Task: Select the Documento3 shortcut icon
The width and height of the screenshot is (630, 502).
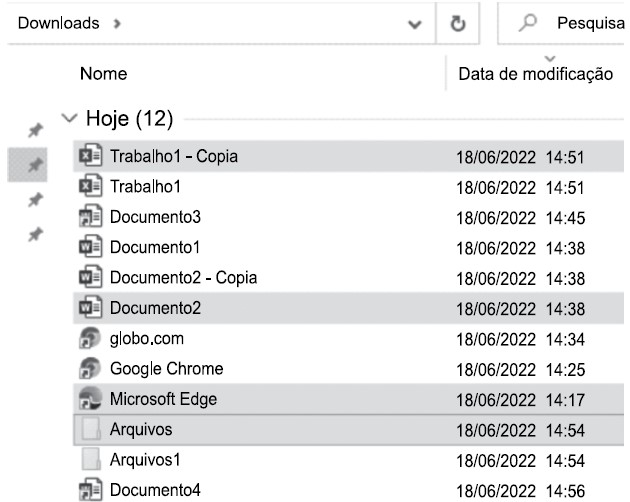Action: pos(90,218)
